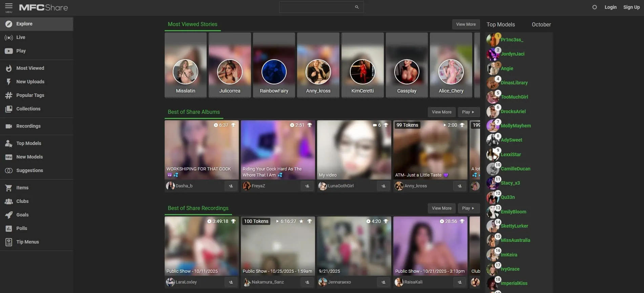
Task: Open the Play sidebar item
Action: click(37, 51)
